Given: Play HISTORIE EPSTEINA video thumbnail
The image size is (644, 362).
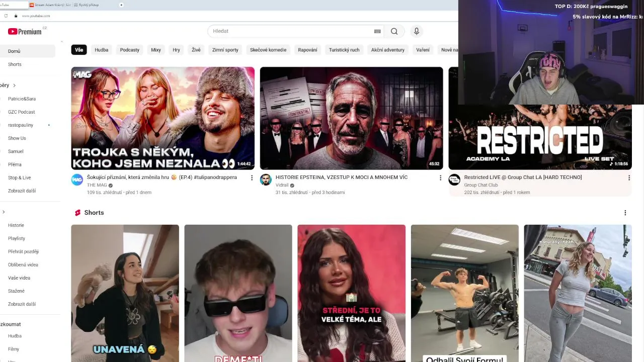Looking at the screenshot, I should tap(351, 118).
